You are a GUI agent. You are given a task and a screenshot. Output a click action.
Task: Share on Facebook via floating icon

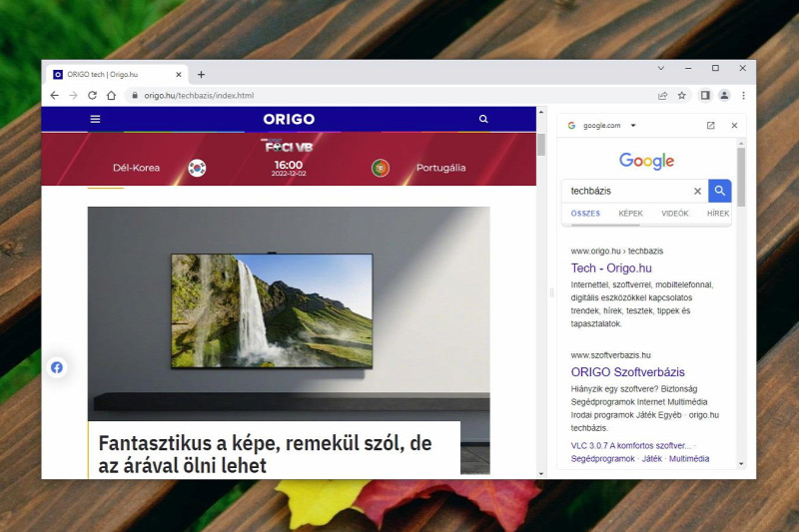(x=57, y=367)
